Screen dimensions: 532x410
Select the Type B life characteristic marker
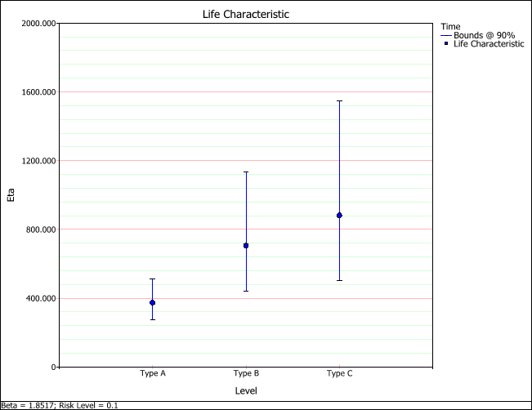pos(246,246)
